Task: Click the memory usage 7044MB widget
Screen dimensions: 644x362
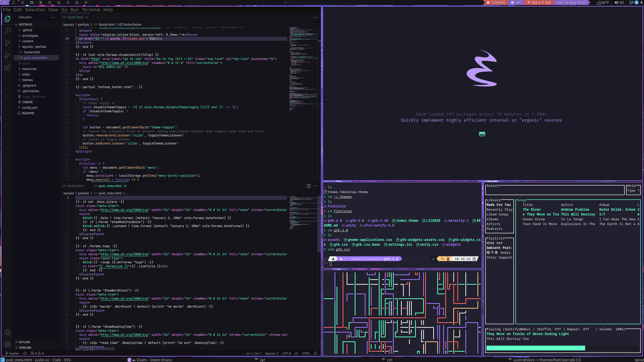Action: click(x=496, y=3)
